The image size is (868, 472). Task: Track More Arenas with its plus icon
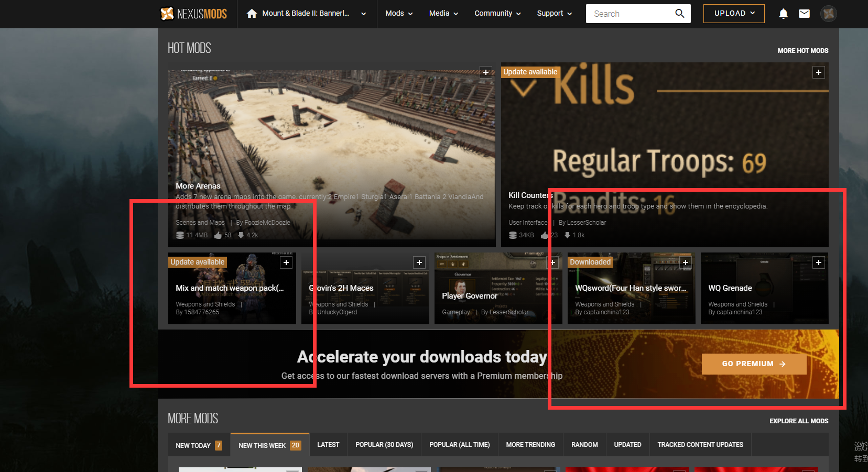pyautogui.click(x=486, y=72)
